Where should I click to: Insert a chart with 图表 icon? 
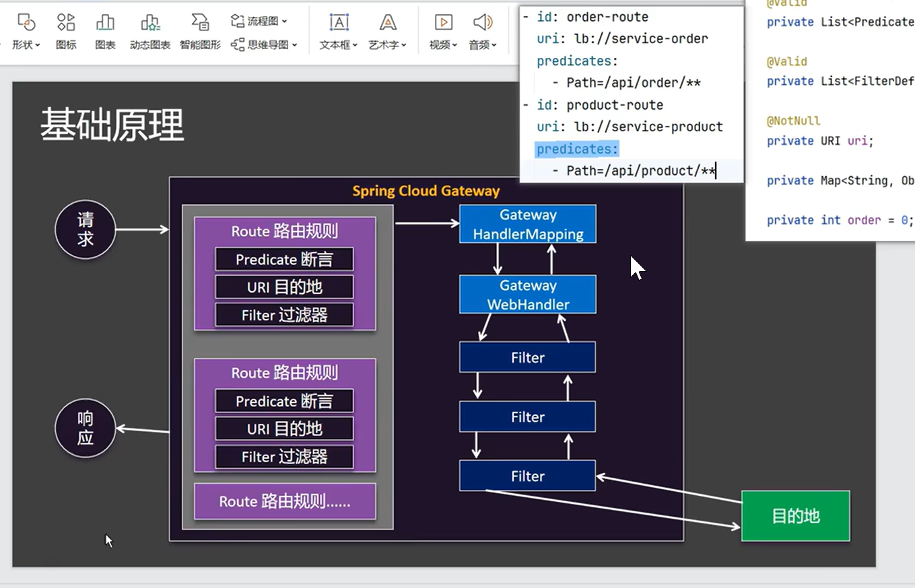(x=105, y=22)
